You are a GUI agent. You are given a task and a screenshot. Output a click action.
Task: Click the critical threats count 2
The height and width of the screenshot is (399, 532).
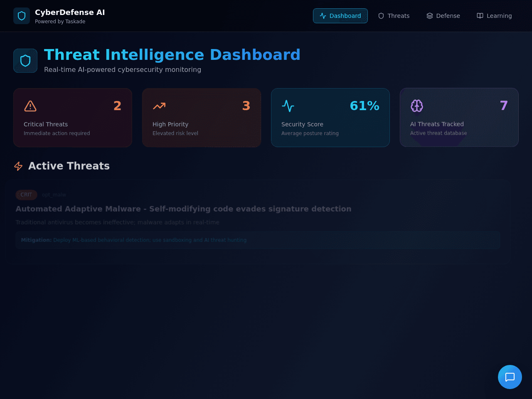click(x=117, y=106)
